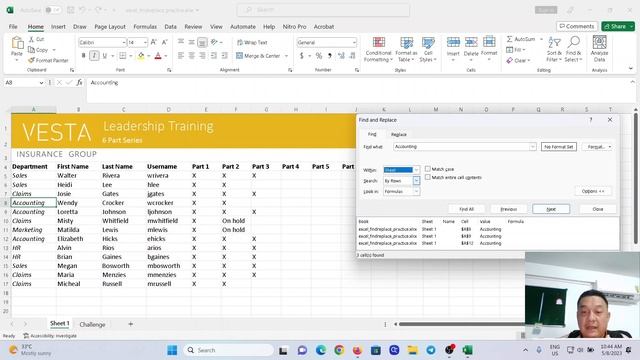The height and width of the screenshot is (360, 640).
Task: Open the Formulas ribbon tab
Action: tap(145, 27)
